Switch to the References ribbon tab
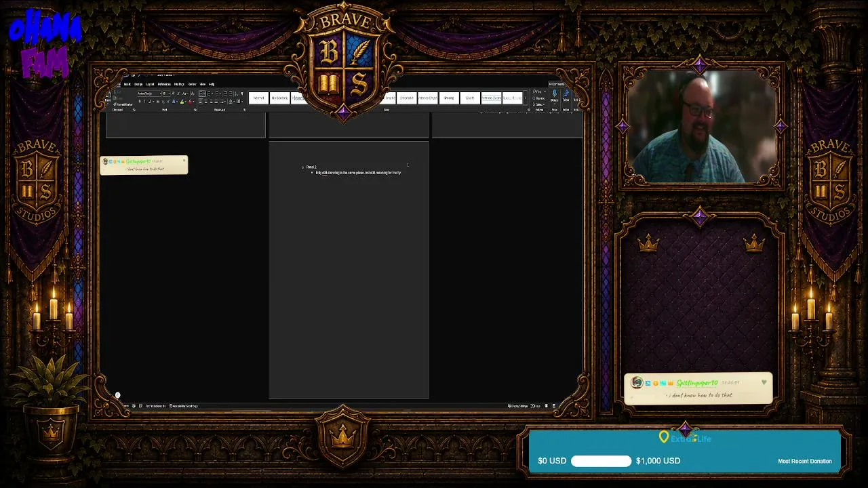This screenshot has width=868, height=488. 164,84
